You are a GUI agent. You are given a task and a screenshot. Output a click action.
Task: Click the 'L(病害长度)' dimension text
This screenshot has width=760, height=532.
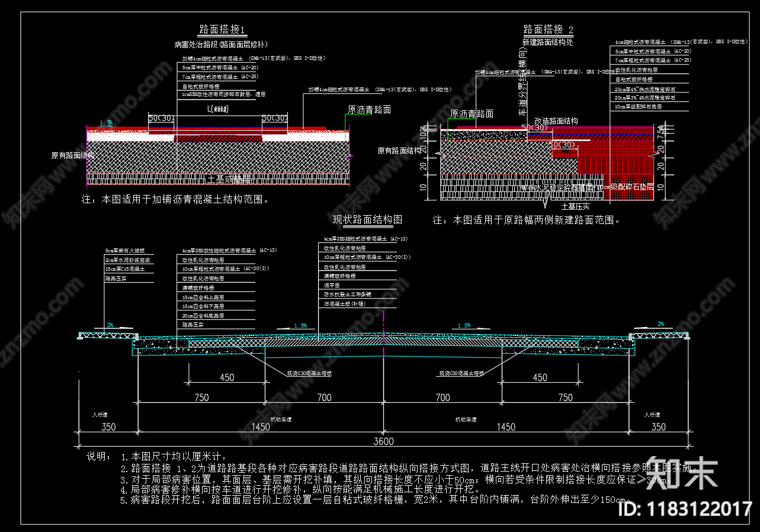point(218,110)
